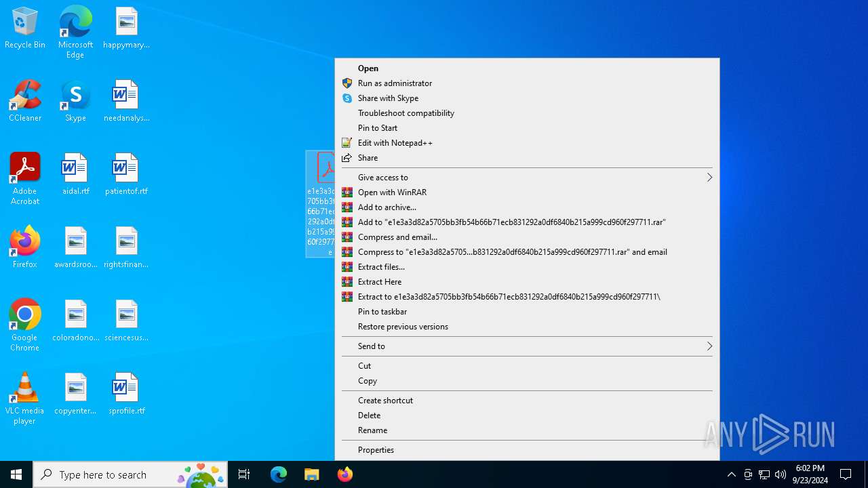Open Task View in the taskbar

click(244, 474)
